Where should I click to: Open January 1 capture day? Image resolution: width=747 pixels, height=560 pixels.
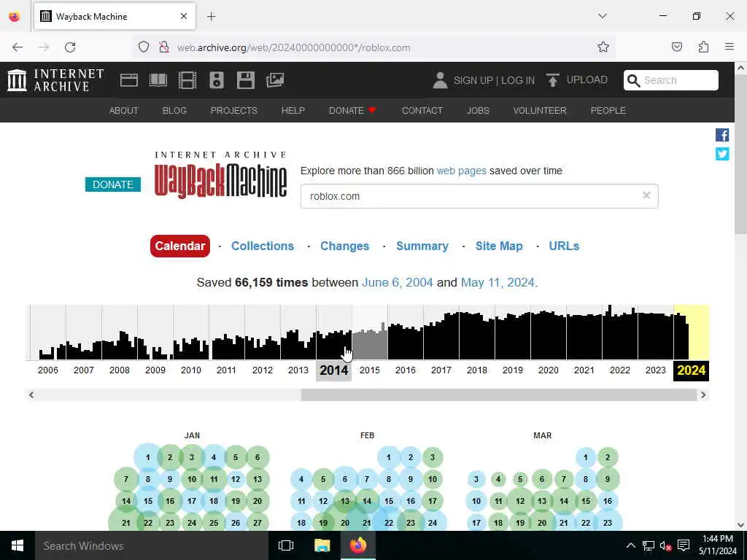click(x=147, y=457)
